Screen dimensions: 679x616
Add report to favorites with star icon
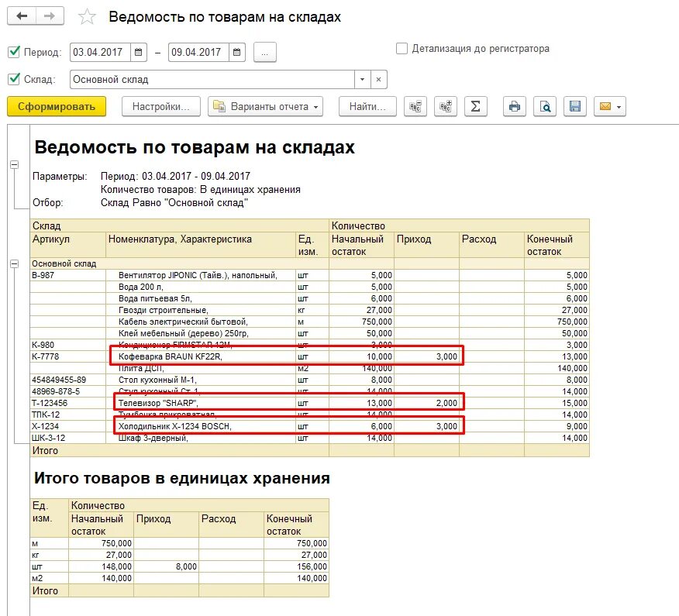(x=87, y=17)
